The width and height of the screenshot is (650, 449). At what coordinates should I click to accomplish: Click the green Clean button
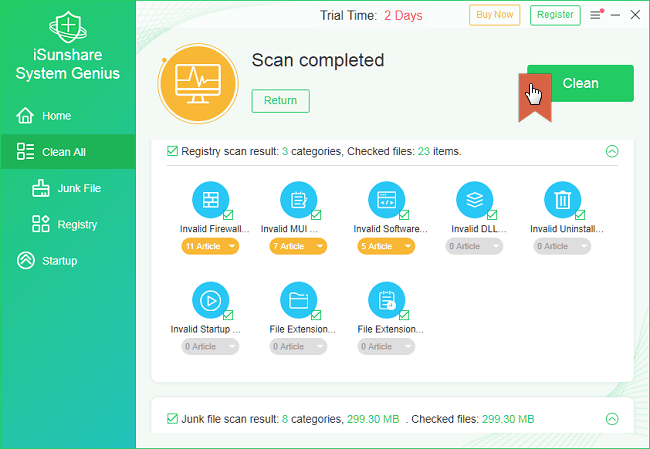click(x=580, y=83)
